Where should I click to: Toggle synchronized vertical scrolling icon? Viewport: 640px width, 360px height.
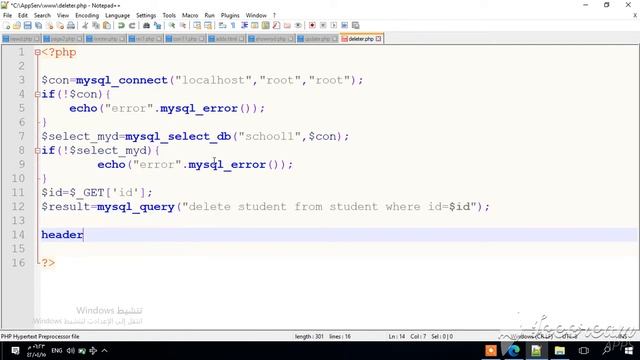(197, 25)
